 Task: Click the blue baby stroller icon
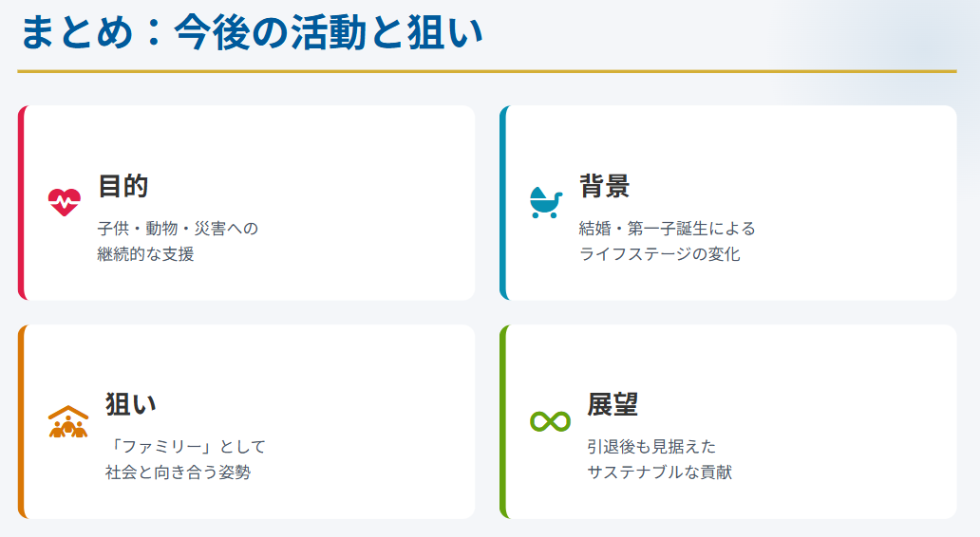pos(545,202)
